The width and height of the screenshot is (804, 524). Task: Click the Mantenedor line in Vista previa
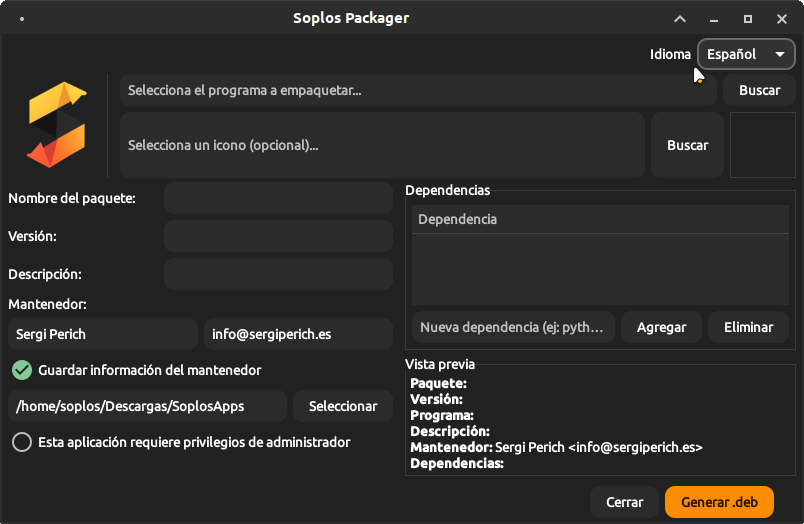pos(556,448)
